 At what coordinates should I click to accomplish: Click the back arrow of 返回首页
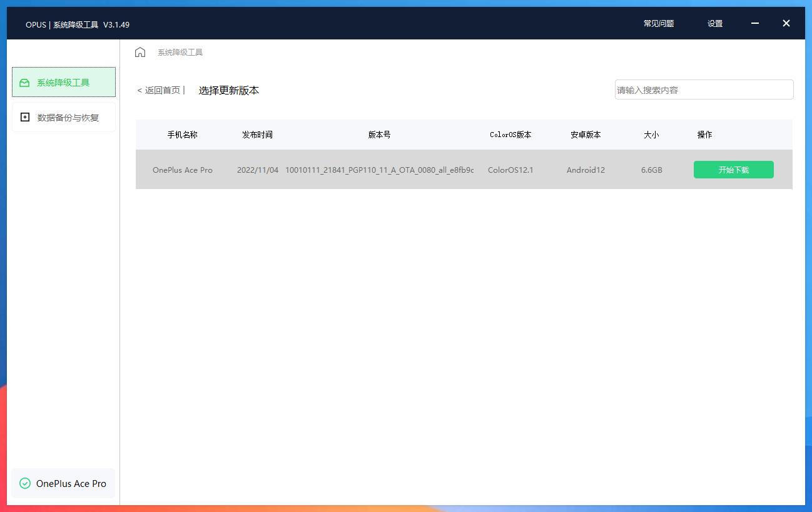pos(138,90)
